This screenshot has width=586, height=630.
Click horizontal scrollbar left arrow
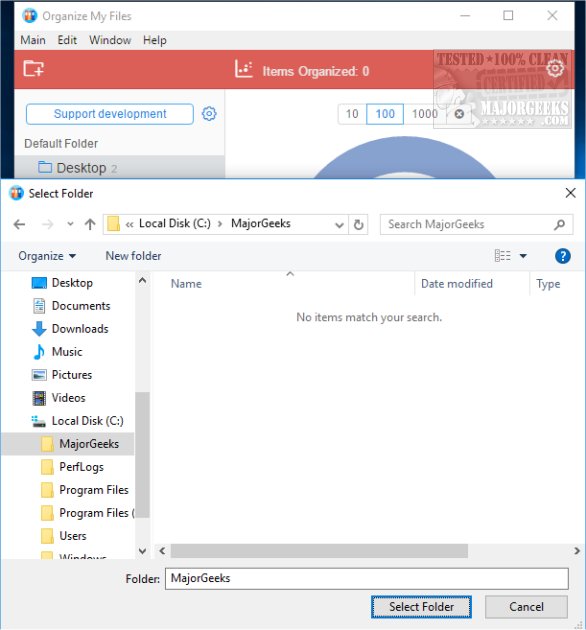162,551
